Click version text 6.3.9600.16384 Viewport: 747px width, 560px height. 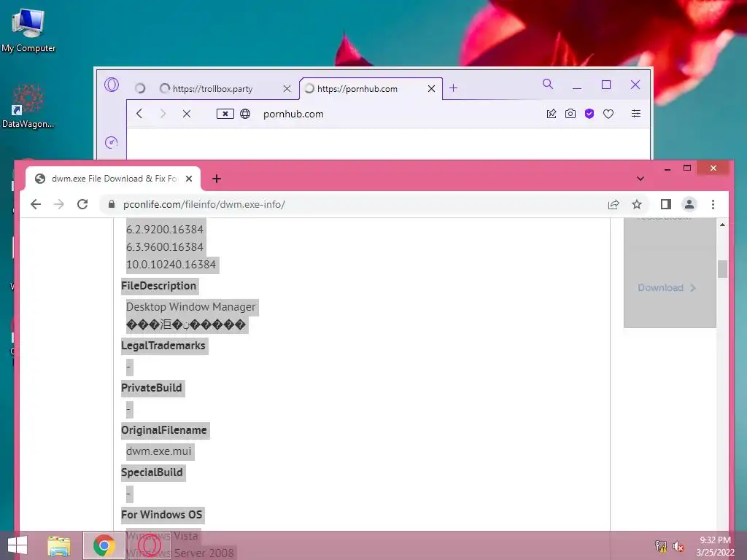coord(164,247)
